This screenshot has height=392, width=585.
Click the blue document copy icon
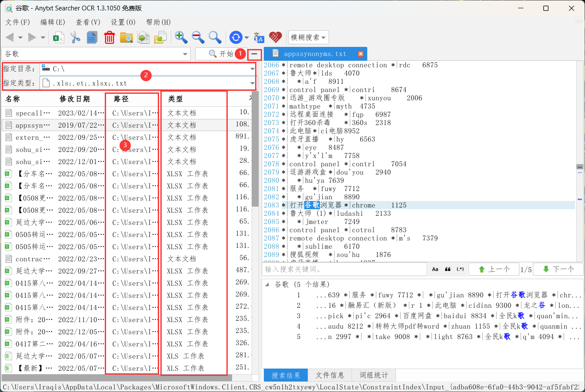92,38
